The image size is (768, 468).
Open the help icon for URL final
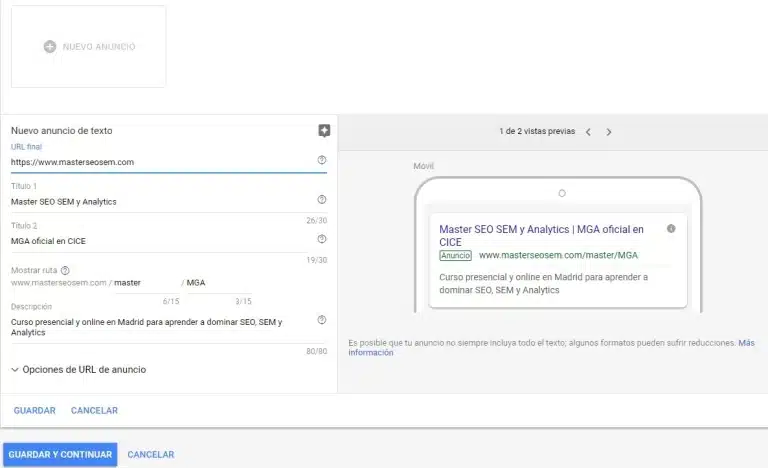322,160
